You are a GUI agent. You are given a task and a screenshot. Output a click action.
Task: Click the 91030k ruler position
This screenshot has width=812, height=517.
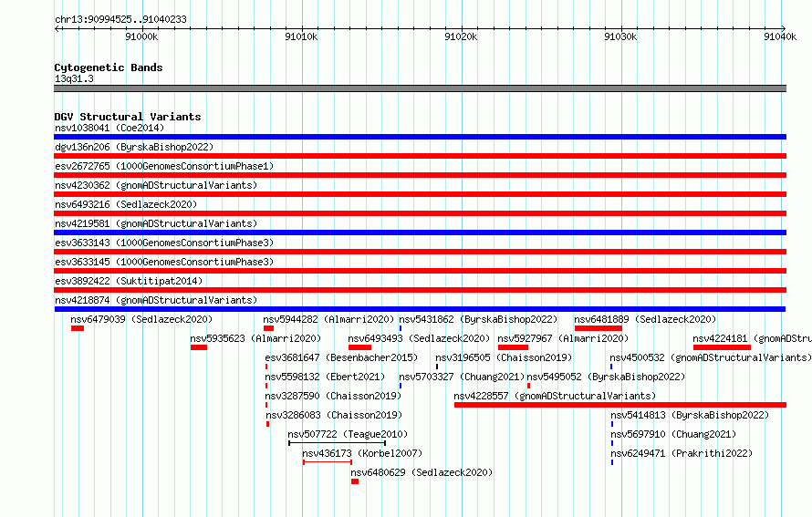[620, 36]
